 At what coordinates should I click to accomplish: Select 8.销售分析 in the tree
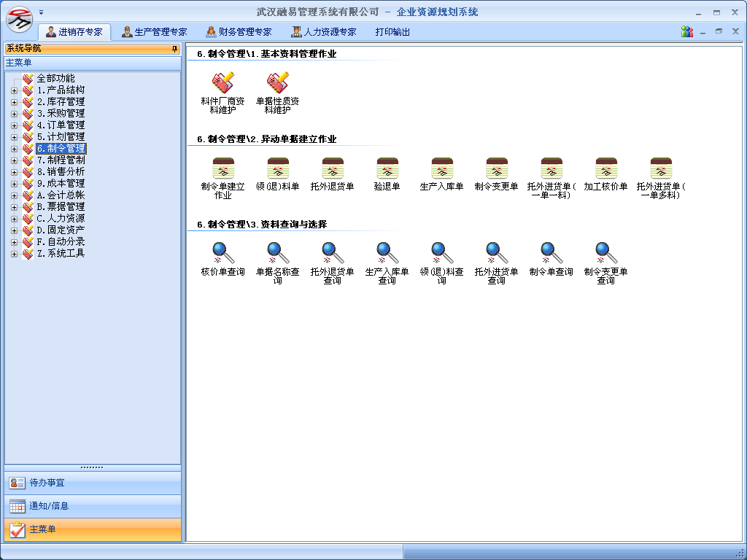coord(61,171)
